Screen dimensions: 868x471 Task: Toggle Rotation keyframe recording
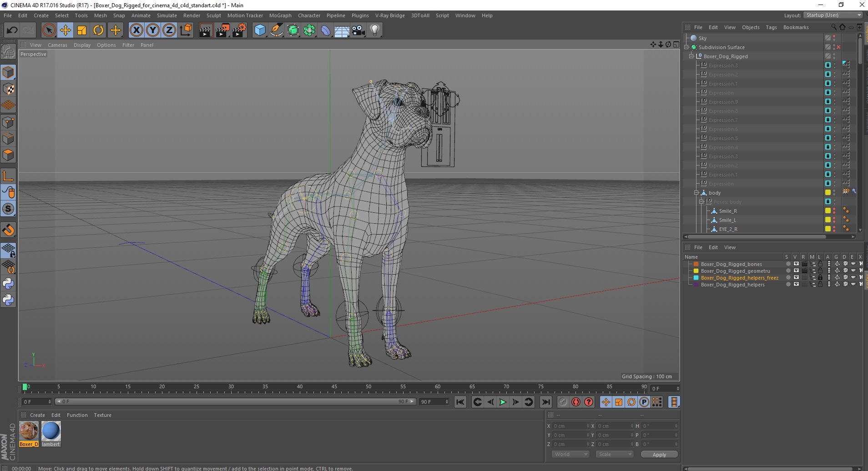[631, 402]
